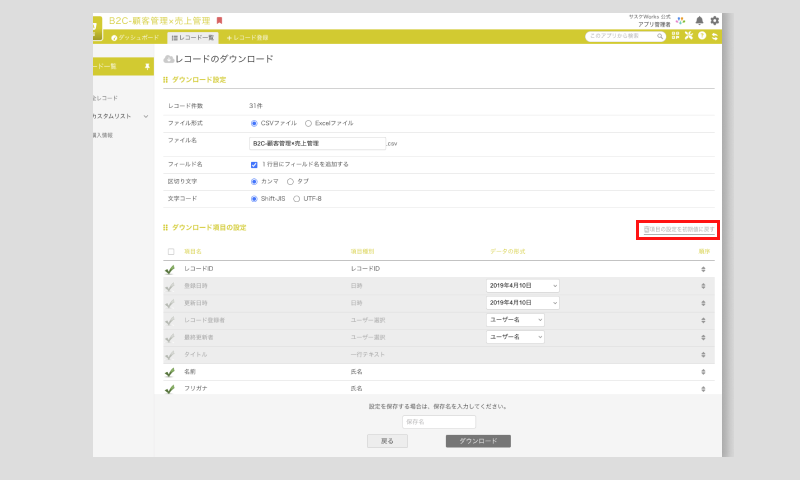Image resolution: width=800 pixels, height=480 pixels.
Task: Click reorder handle for レコードID row
Action: pos(703,269)
